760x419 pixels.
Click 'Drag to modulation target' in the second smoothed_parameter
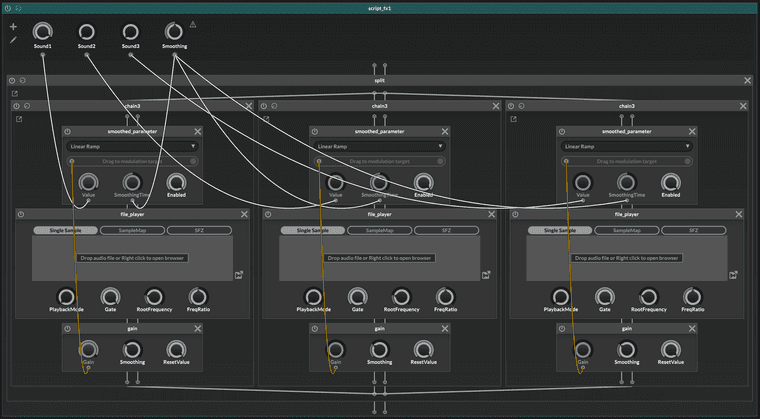(380, 161)
